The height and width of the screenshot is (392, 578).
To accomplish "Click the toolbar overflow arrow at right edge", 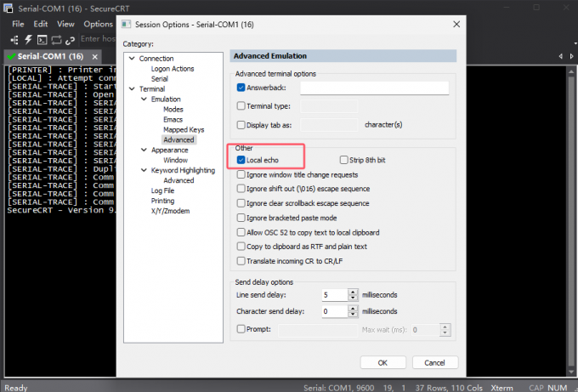I will click(575, 43).
